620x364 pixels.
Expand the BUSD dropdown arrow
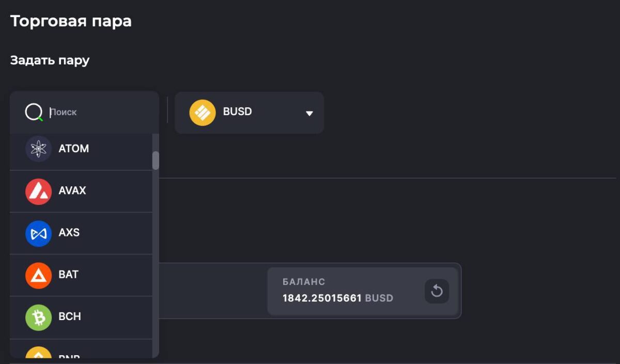click(x=309, y=113)
